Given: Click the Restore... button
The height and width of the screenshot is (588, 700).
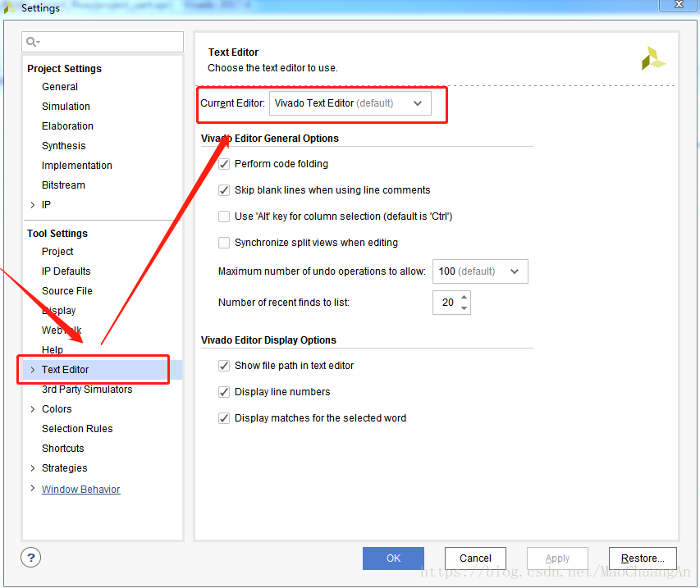Looking at the screenshot, I should pyautogui.click(x=643, y=558).
